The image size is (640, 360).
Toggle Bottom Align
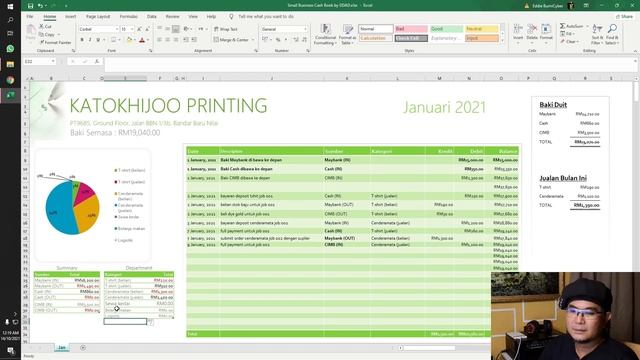point(176,29)
